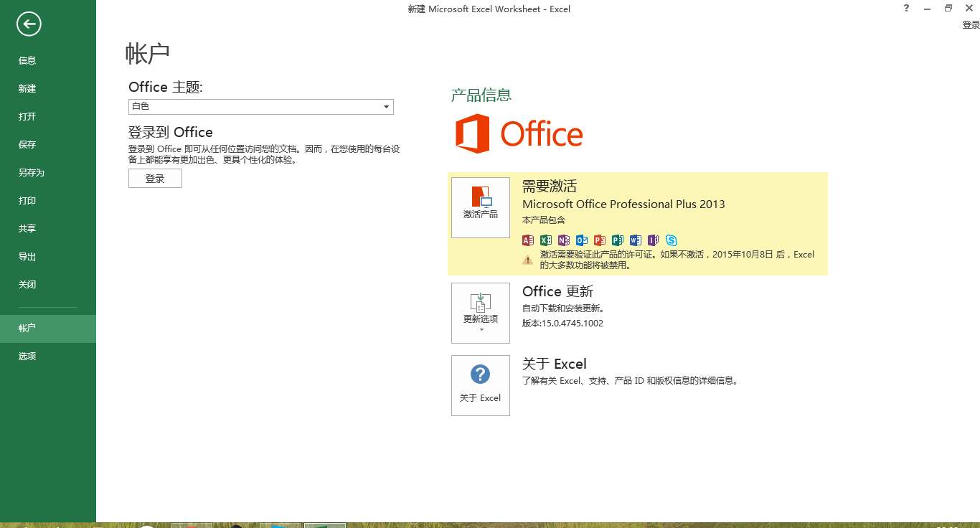
Task: Click the activation warning triangle icon
Action: pos(528,260)
